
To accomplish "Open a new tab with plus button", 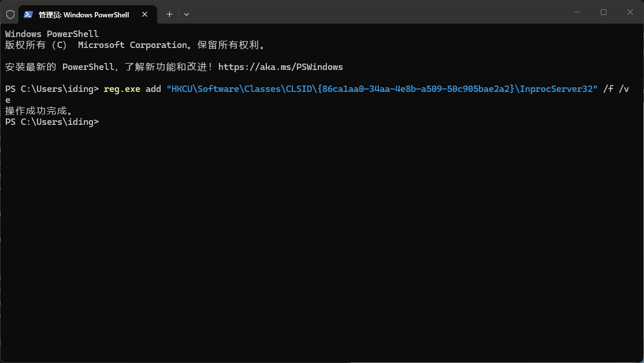I will [x=169, y=14].
